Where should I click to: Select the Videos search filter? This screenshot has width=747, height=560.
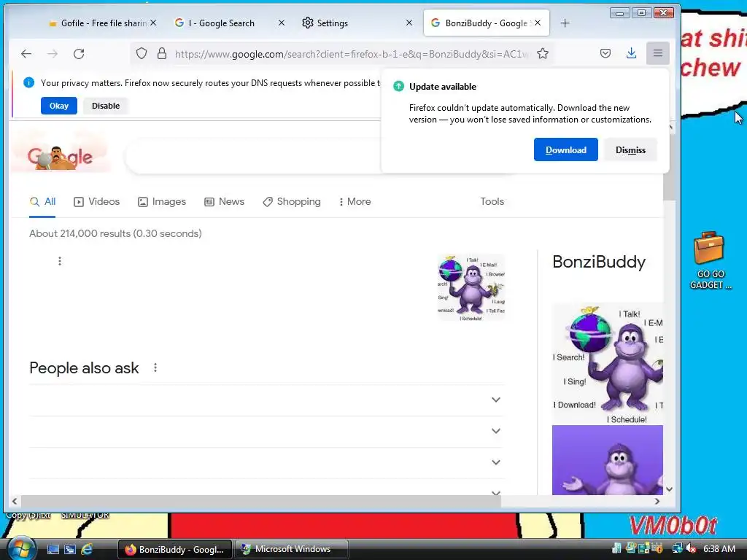pos(97,201)
